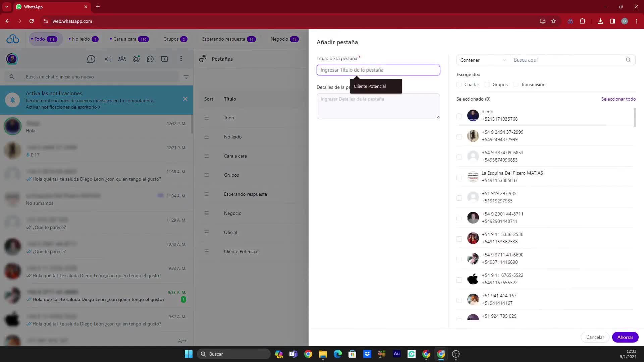
Task: Open the status circle icon
Action: pos(136,59)
